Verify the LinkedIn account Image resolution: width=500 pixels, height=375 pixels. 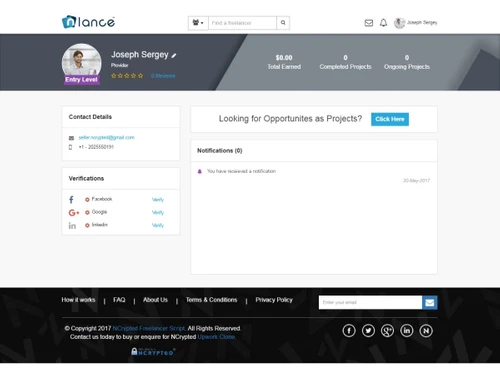point(158,225)
